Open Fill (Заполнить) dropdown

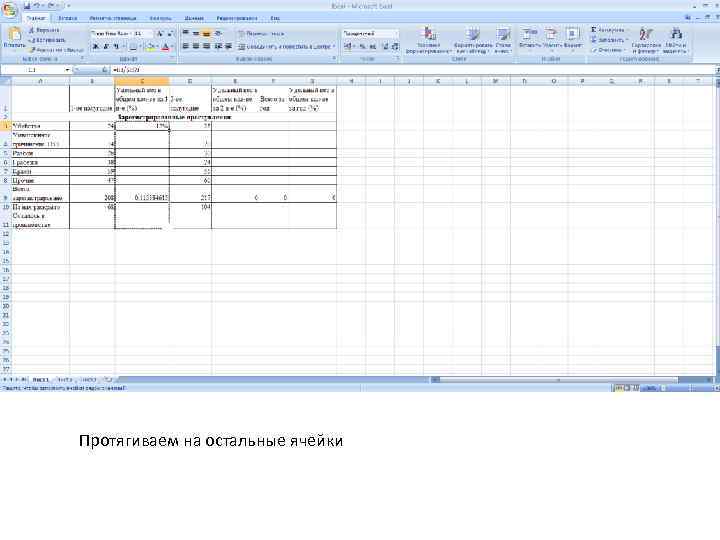[x=609, y=40]
